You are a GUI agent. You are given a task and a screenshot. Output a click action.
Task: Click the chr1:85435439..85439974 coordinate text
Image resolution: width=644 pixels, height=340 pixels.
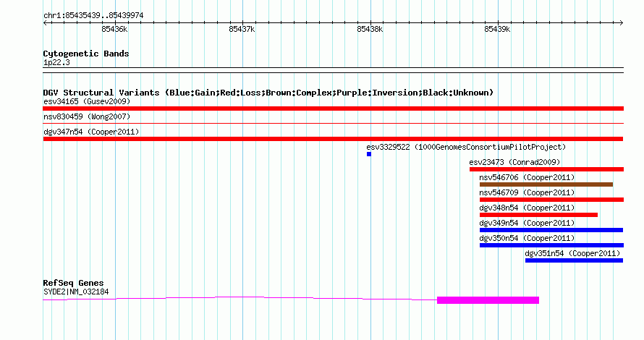point(93,16)
